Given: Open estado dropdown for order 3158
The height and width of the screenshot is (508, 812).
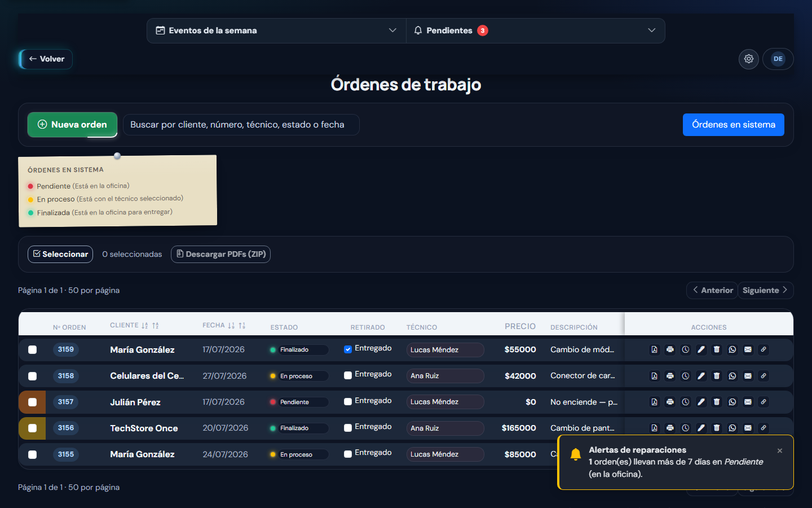Looking at the screenshot, I should click(303, 376).
